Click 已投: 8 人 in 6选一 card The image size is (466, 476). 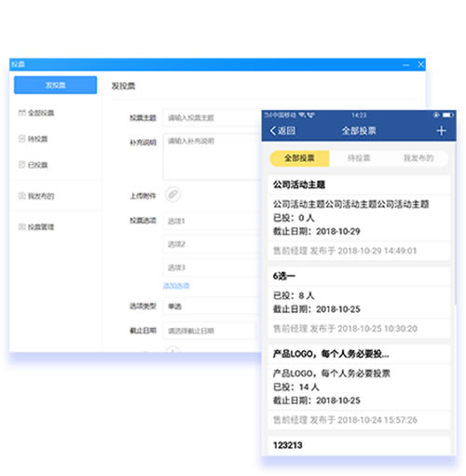tap(294, 295)
